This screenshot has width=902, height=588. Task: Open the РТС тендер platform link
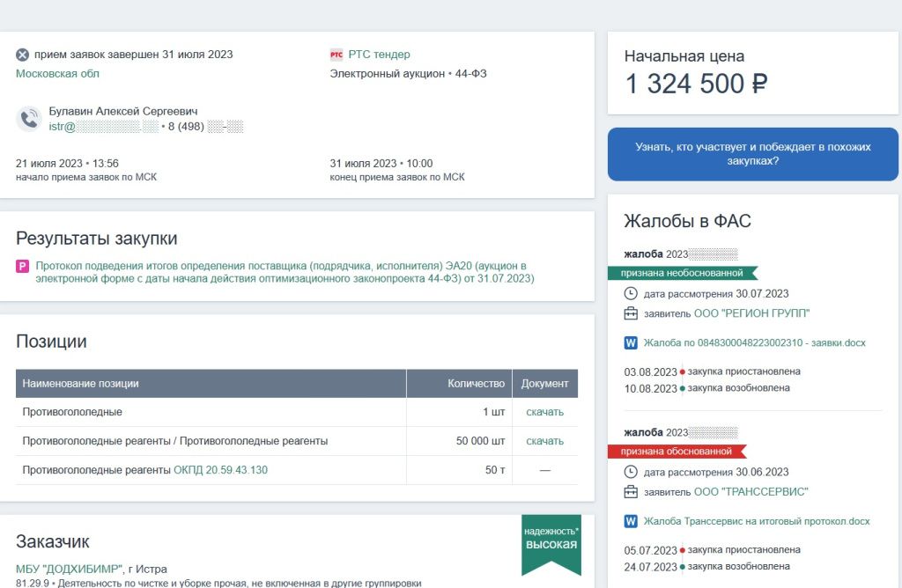pos(379,55)
